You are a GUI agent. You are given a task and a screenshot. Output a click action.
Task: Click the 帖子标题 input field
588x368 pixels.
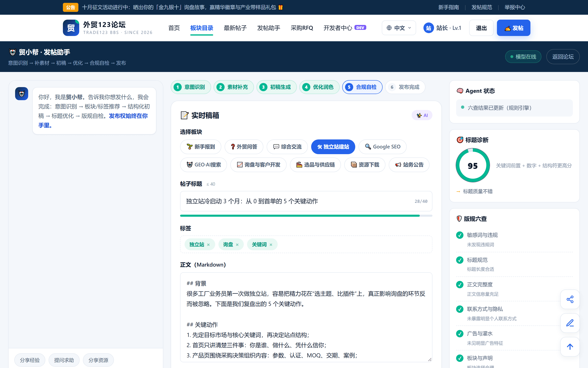coord(306,201)
